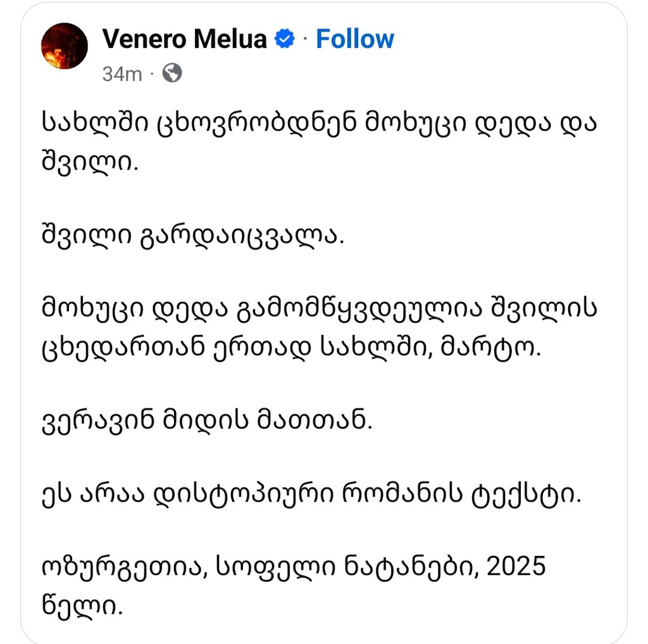
Task: Open the Venero Melua profile name link
Action: (x=184, y=39)
